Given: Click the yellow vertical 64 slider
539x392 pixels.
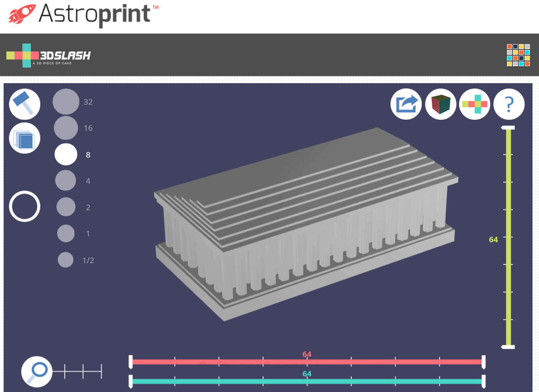Looking at the screenshot, I should (x=509, y=237).
